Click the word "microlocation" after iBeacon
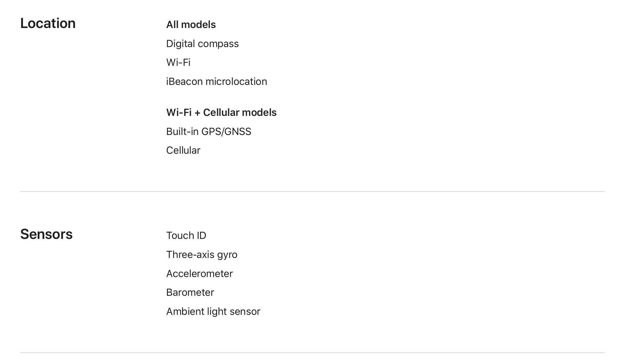Viewport: 624px width, 364px height. click(x=236, y=82)
